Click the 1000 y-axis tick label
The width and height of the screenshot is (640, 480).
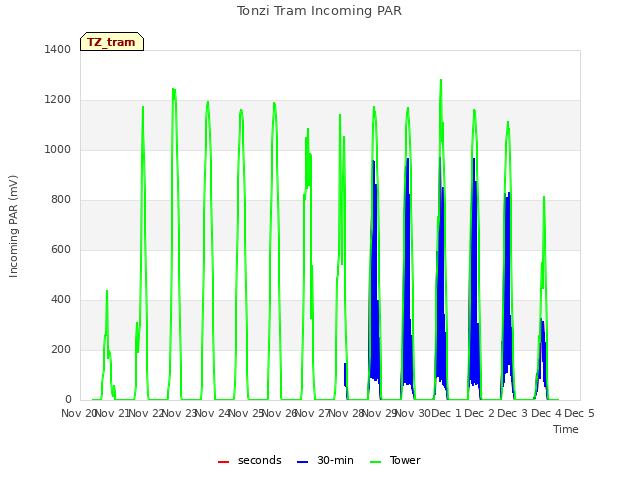tap(58, 150)
